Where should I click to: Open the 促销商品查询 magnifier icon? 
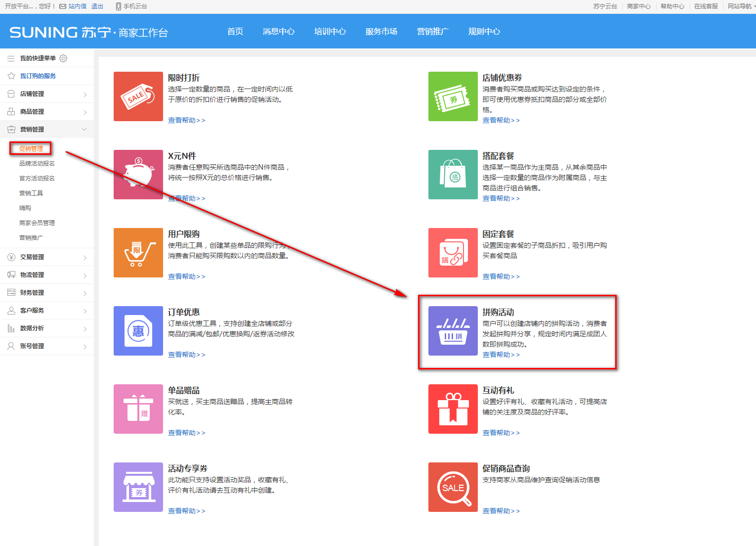[x=453, y=487]
